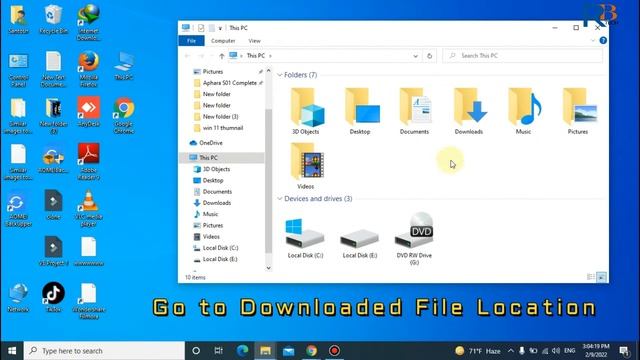Open Microsoft Edge from the taskbar
The width and height of the screenshot is (640, 360).
242,351
